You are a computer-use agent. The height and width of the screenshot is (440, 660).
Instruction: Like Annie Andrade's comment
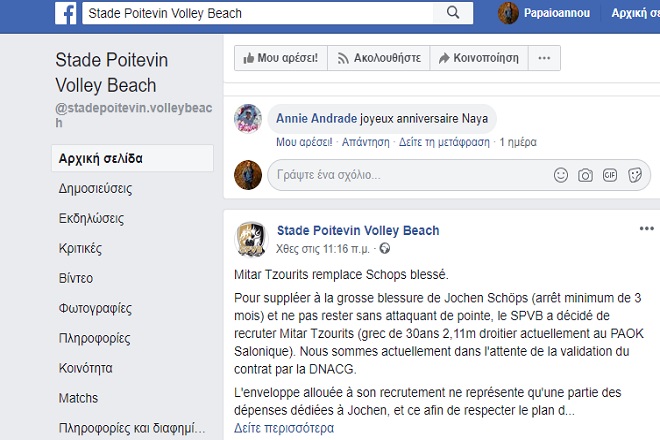[304, 142]
